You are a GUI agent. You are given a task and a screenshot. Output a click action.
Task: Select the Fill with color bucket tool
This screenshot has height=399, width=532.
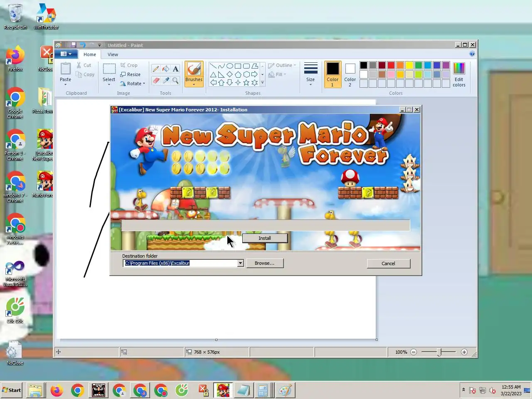pos(166,69)
